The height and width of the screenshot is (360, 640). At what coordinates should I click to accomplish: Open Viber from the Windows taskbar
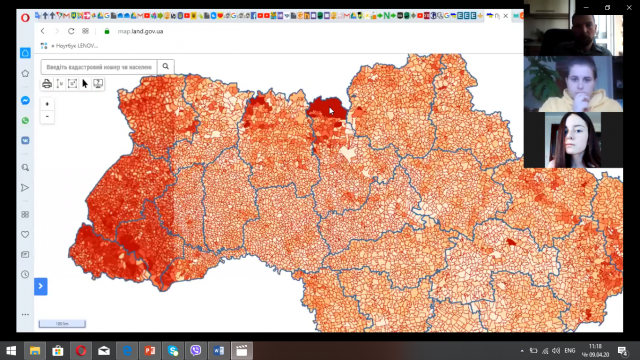196,351
